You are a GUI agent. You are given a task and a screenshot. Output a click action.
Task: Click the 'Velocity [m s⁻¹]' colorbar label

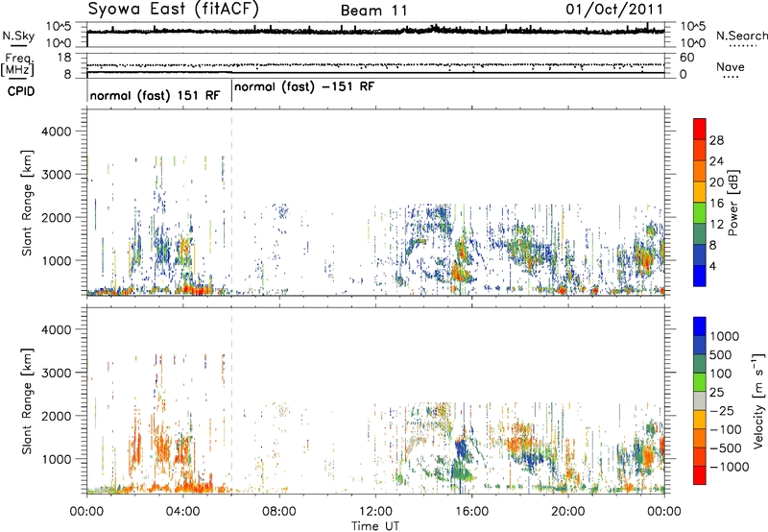(x=758, y=399)
